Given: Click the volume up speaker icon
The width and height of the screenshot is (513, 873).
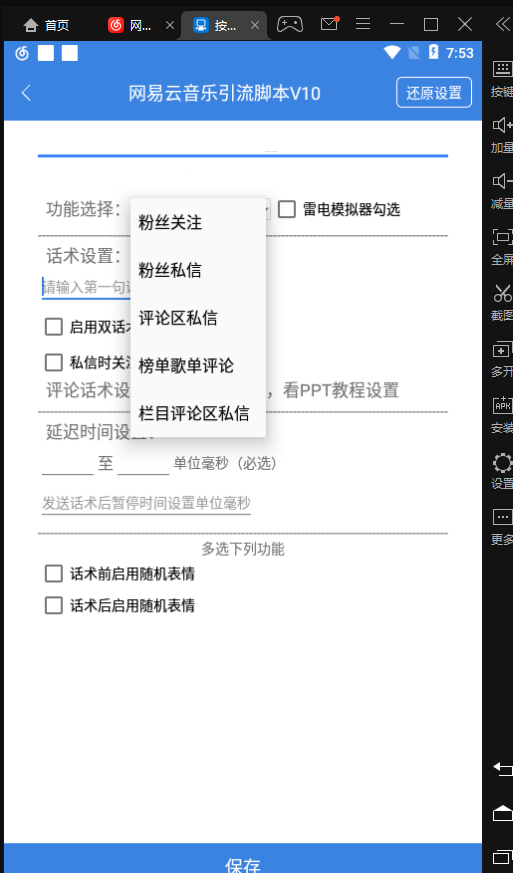Looking at the screenshot, I should pyautogui.click(x=502, y=125).
